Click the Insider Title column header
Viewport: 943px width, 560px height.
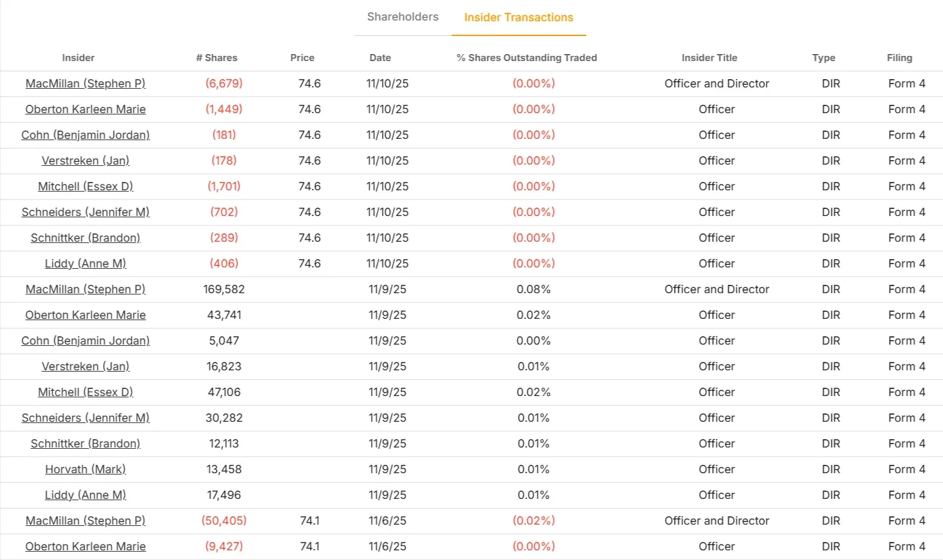pos(710,58)
